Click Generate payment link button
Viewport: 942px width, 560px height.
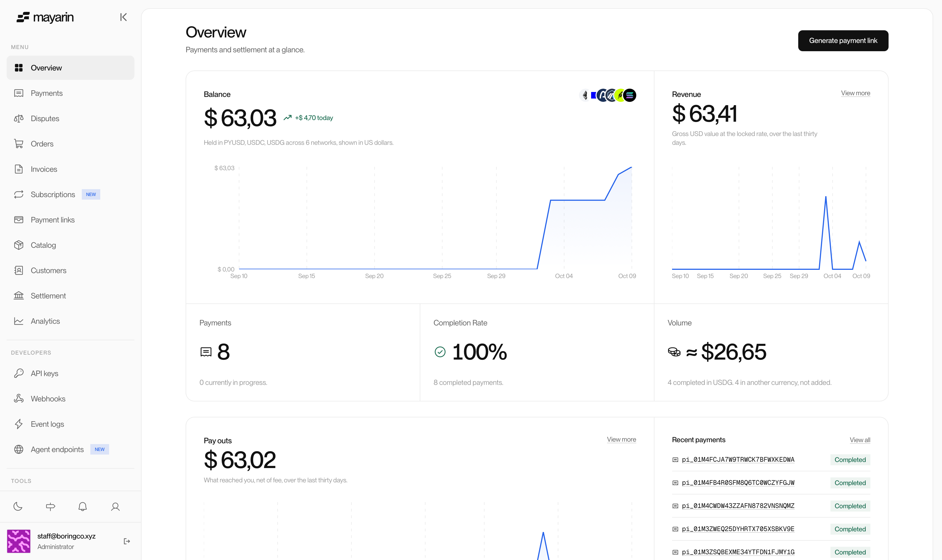[x=843, y=41]
